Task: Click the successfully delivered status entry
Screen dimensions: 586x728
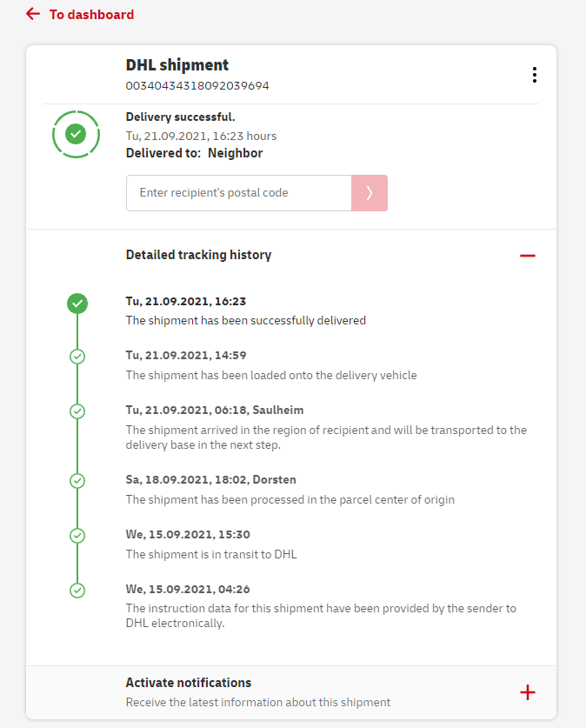Action: 246,320
